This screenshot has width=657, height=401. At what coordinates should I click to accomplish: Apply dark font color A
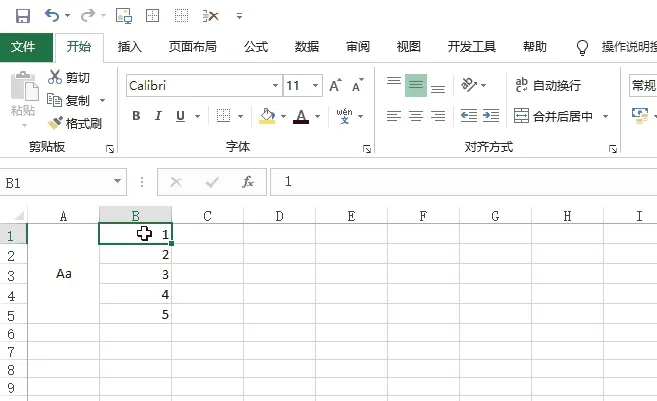(x=301, y=116)
